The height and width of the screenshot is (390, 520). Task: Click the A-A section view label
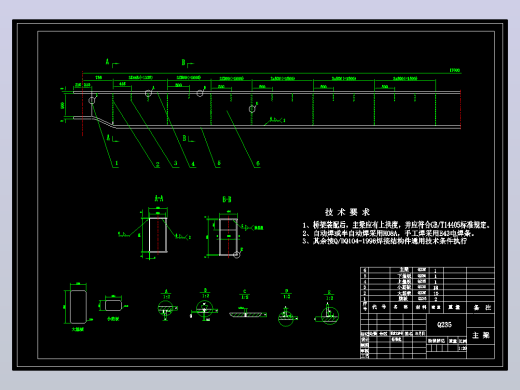click(x=159, y=199)
